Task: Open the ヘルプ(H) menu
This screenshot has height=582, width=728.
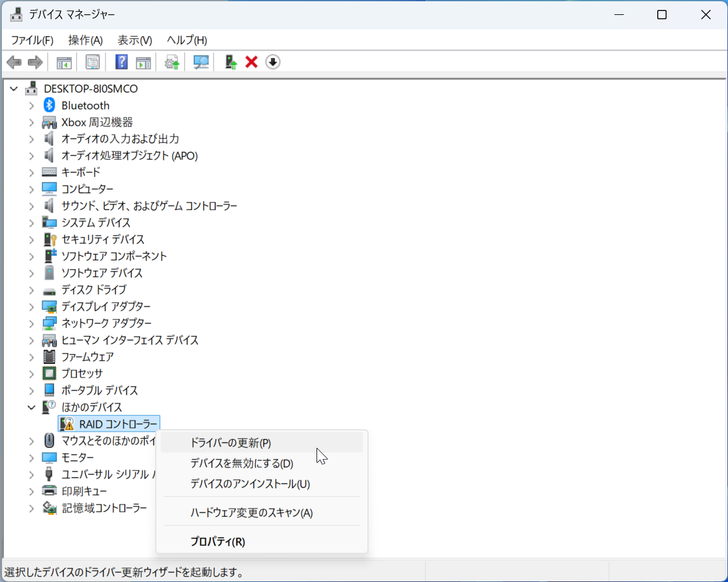Action: click(187, 40)
